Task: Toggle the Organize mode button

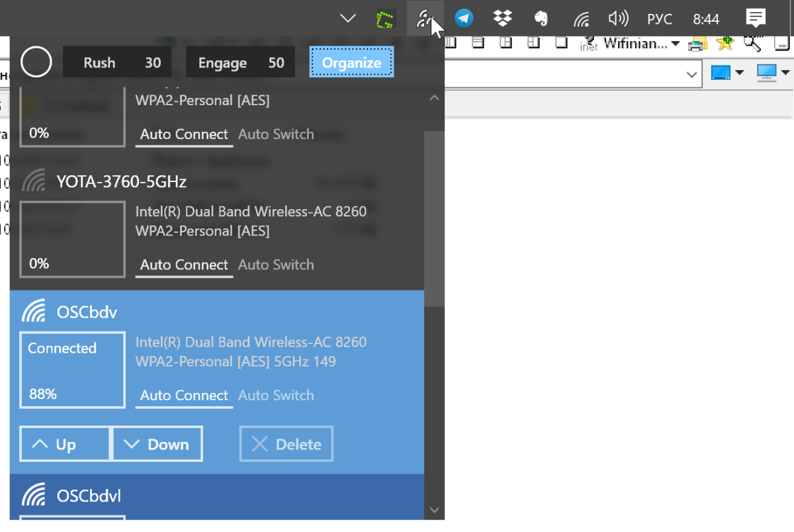Action: click(x=351, y=63)
